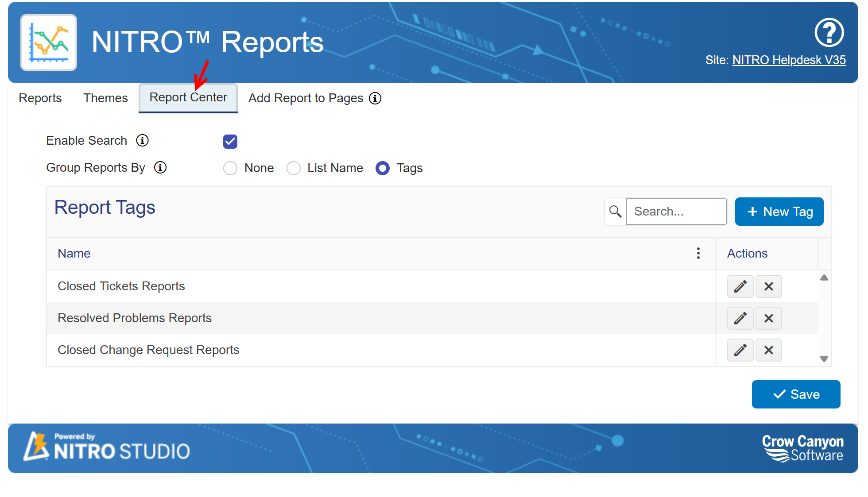Click the Enable Search info icon
This screenshot has width=868, height=497.
click(x=142, y=140)
